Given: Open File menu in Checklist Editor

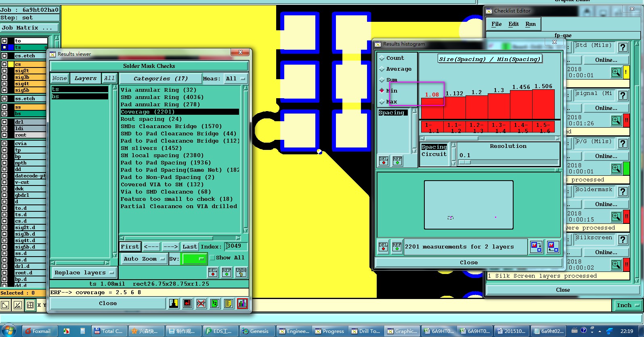Looking at the screenshot, I should (x=496, y=24).
